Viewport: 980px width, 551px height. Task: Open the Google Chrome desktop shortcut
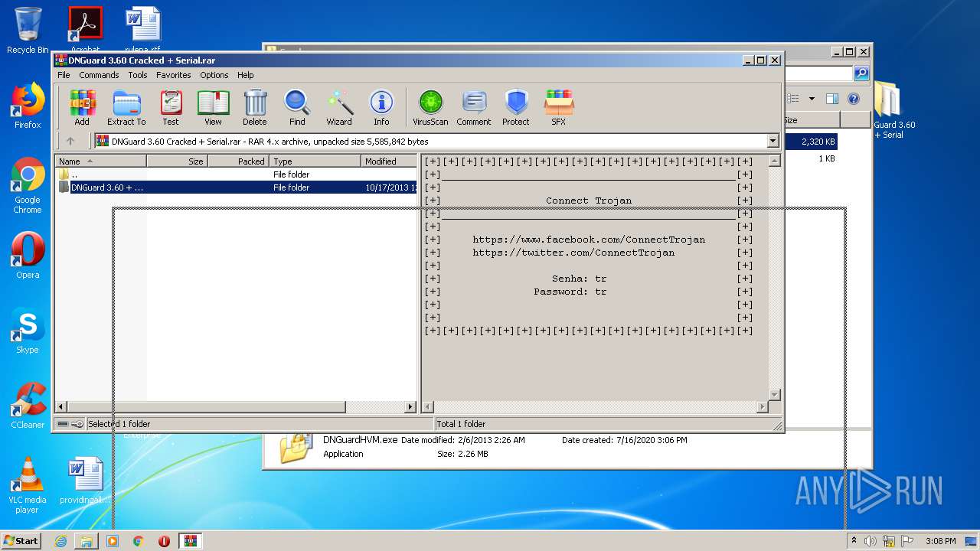(28, 185)
